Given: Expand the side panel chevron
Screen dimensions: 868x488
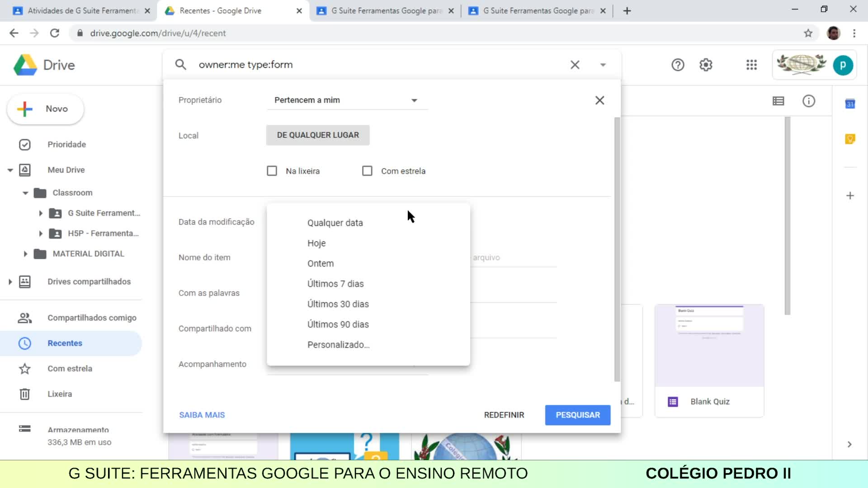Looking at the screenshot, I should (x=849, y=444).
